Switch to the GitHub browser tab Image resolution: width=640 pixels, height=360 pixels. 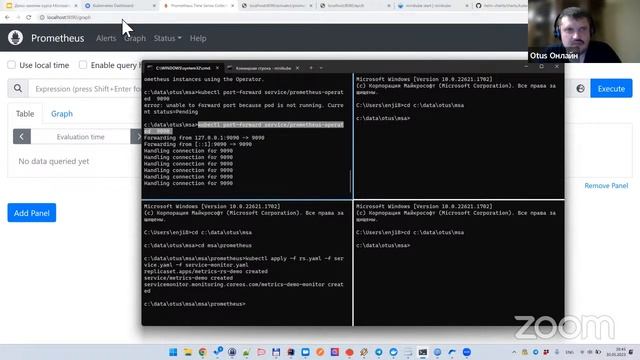pos(501,6)
